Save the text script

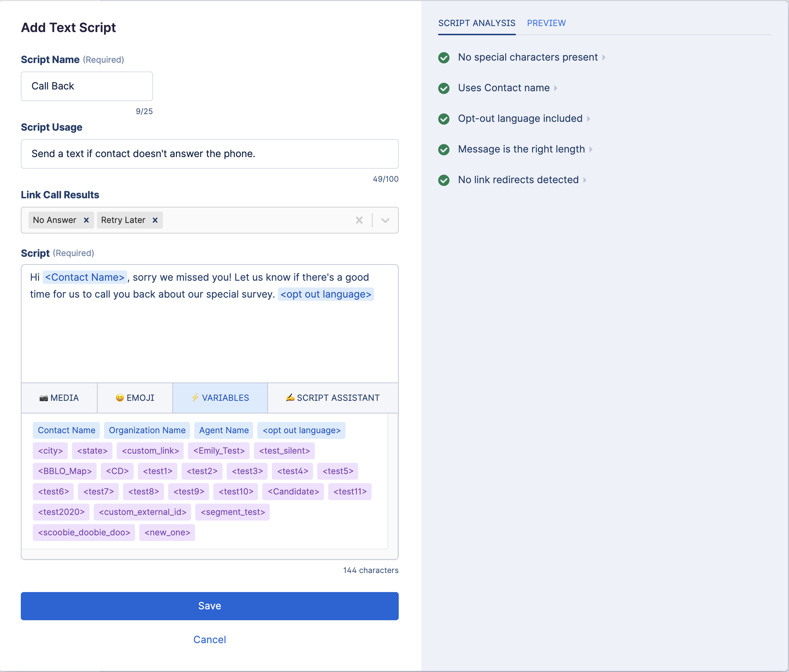209,606
